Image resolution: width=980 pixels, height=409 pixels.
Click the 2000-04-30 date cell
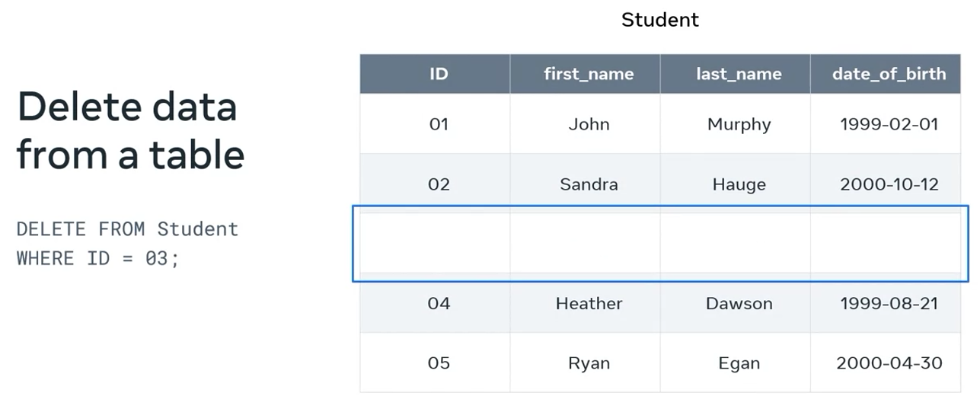[889, 363]
